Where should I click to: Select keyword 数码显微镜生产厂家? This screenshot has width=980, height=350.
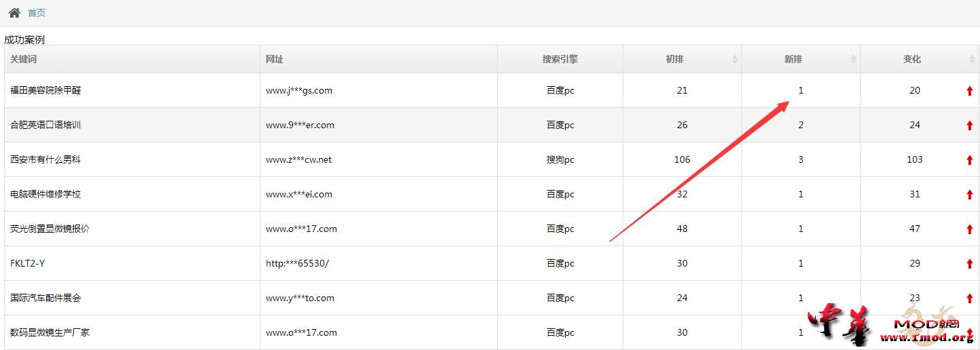(x=50, y=332)
